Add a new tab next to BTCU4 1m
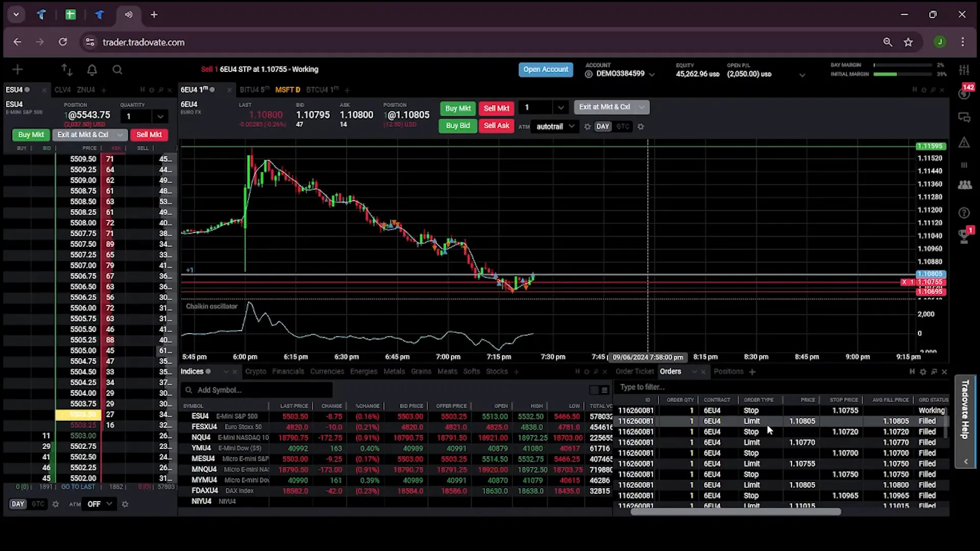980x551 pixels. click(347, 90)
